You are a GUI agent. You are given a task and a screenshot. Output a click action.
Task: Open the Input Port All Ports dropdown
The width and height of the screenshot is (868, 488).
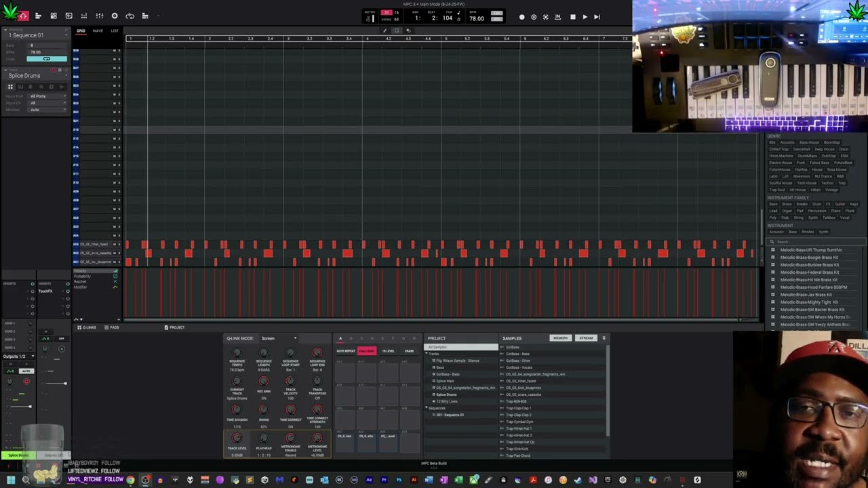click(x=48, y=96)
